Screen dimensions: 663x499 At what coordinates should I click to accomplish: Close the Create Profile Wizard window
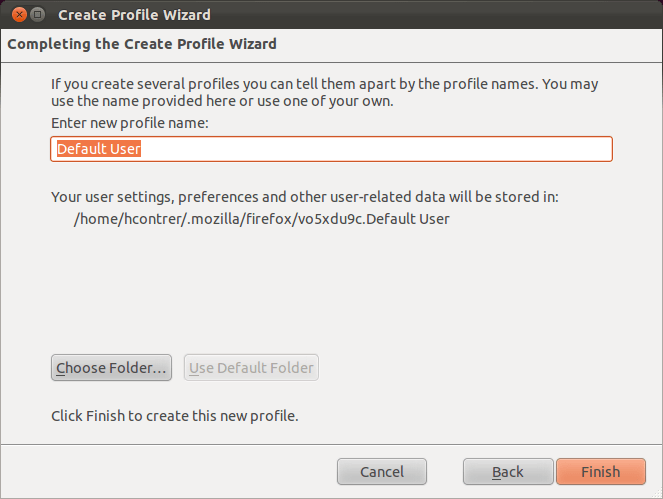click(x=19, y=15)
